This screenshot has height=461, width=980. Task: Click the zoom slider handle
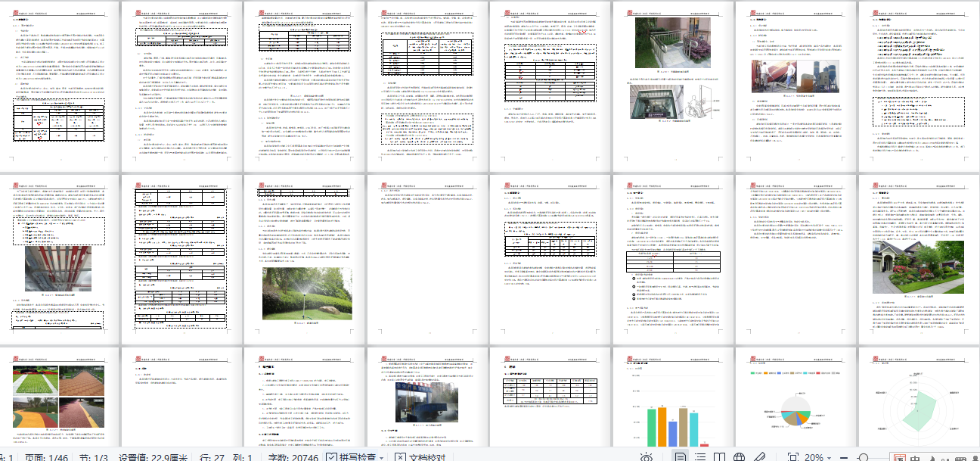pos(864,457)
